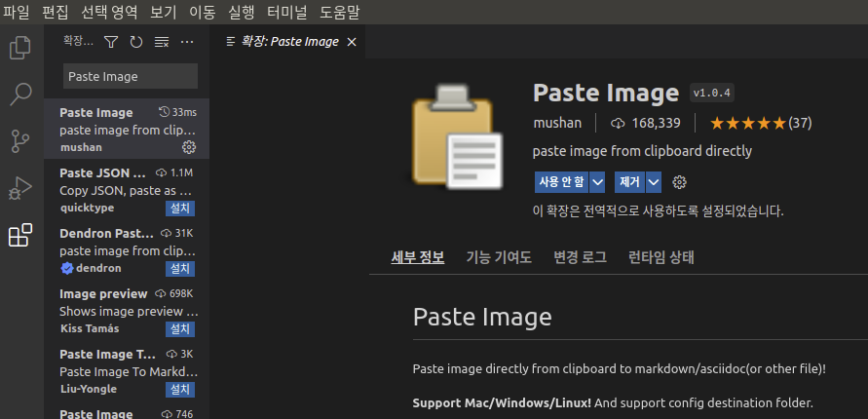868x419 pixels.
Task: Install the Paste JSON extension by quicktype
Action: pyautogui.click(x=180, y=209)
